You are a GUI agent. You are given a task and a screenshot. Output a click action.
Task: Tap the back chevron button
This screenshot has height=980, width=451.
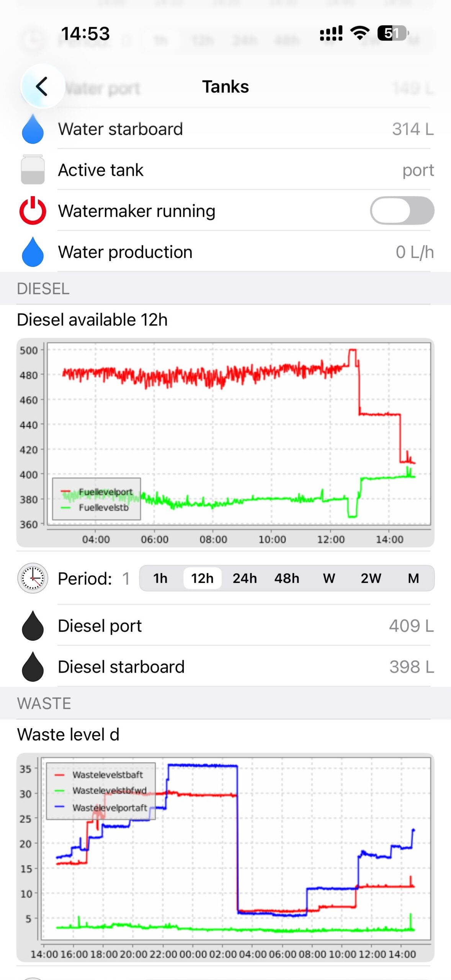pos(43,86)
